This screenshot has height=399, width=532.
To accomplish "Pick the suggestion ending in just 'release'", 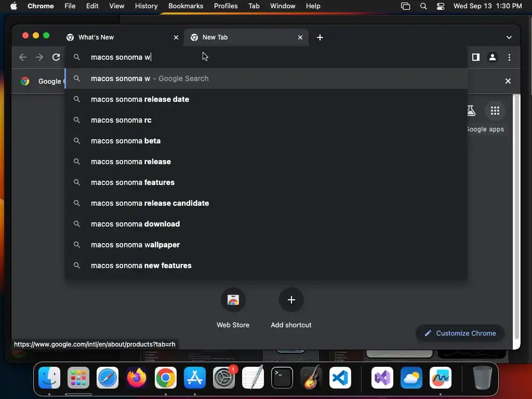I will (x=267, y=162).
